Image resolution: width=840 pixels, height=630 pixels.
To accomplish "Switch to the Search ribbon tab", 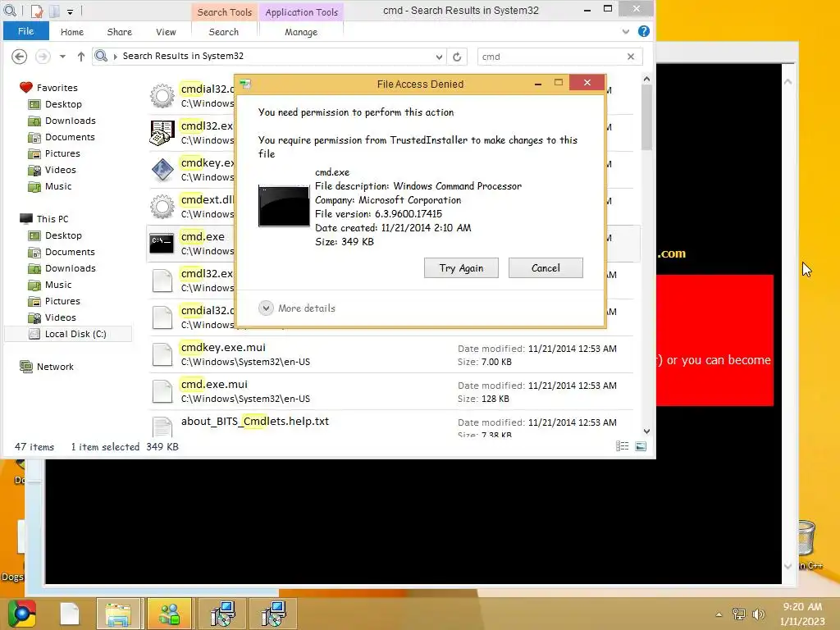I will point(223,32).
